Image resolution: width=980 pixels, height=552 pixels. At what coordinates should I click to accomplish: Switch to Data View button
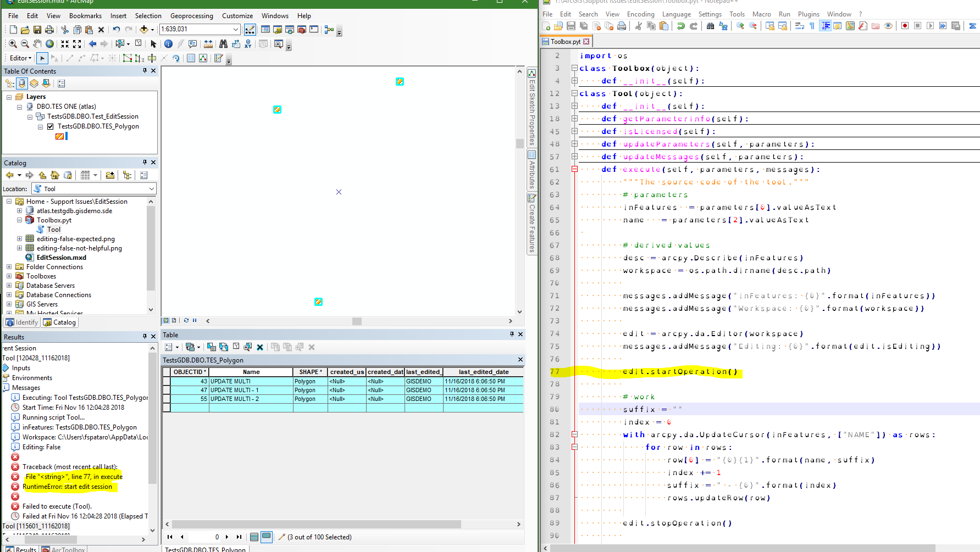click(x=166, y=320)
